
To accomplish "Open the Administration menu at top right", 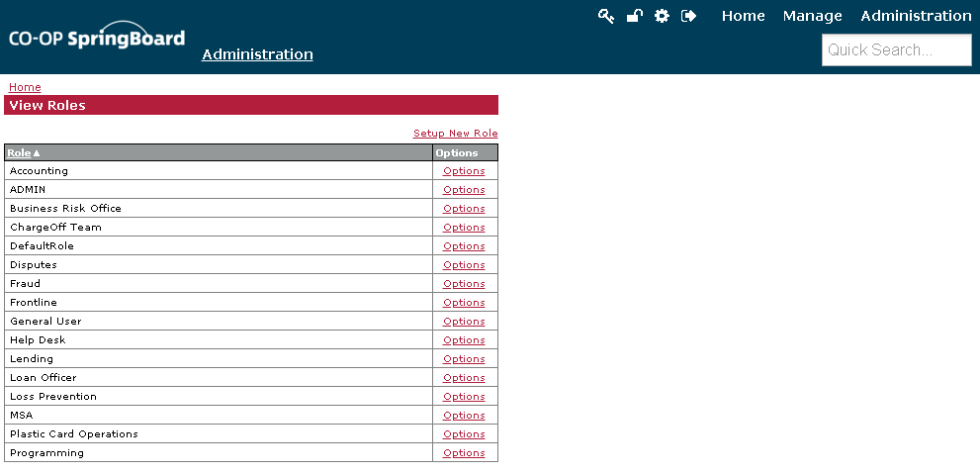I will [916, 16].
